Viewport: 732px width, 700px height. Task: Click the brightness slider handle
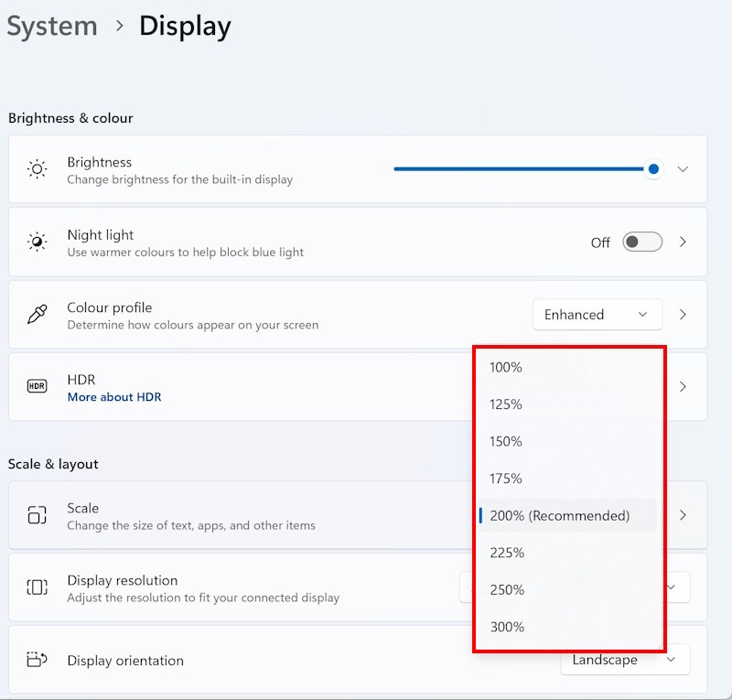click(x=653, y=169)
